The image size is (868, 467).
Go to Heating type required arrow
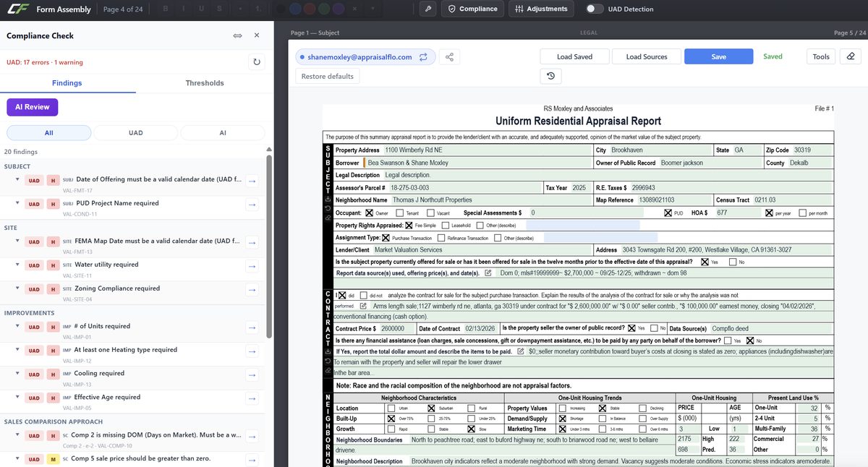tap(252, 352)
